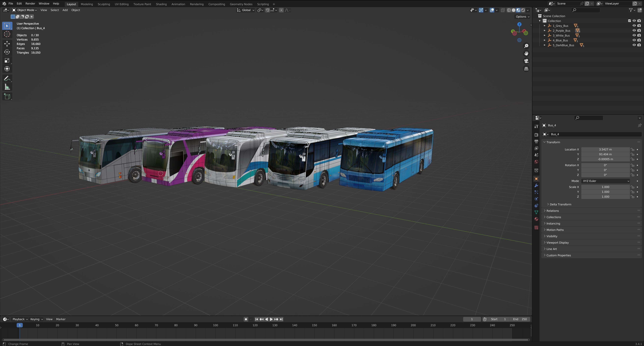Open the Texture properties tab
644x346 pixels.
(536, 228)
